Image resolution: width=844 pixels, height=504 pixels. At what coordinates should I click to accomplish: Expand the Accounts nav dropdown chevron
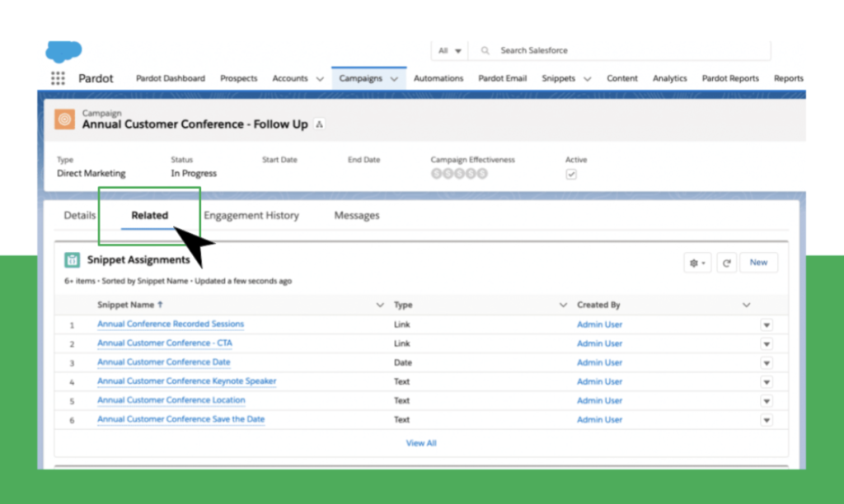[320, 79]
